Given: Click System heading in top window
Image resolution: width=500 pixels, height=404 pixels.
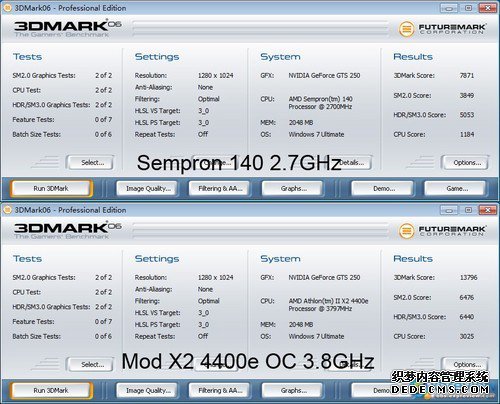Looking at the screenshot, I should pyautogui.click(x=280, y=57).
